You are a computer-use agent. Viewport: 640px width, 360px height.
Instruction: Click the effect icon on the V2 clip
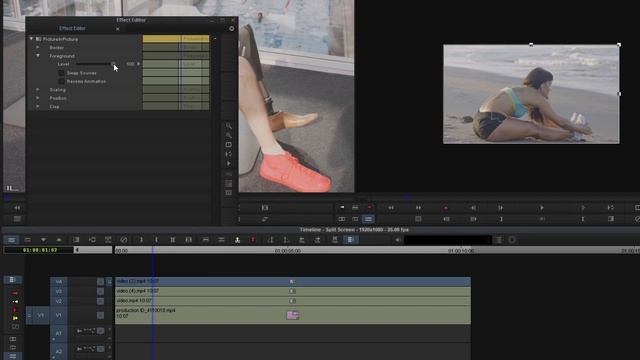(292, 301)
